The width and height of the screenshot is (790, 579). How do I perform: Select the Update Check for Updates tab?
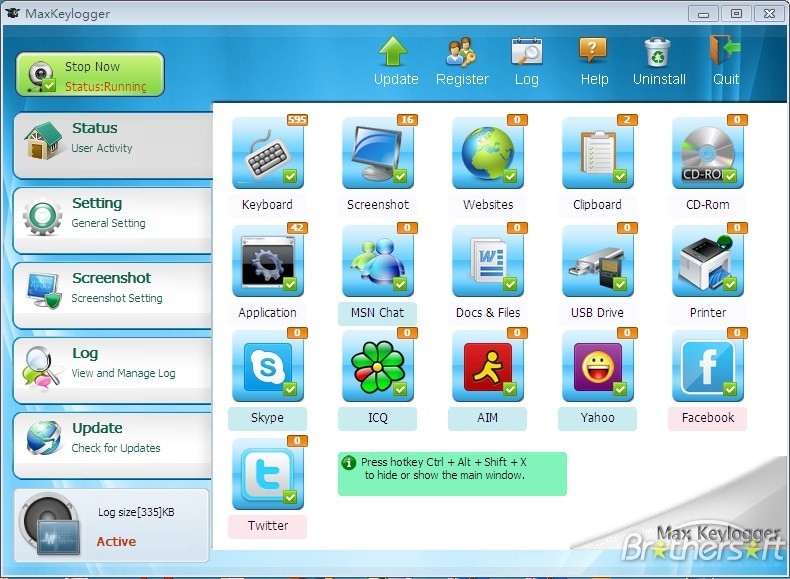point(113,445)
